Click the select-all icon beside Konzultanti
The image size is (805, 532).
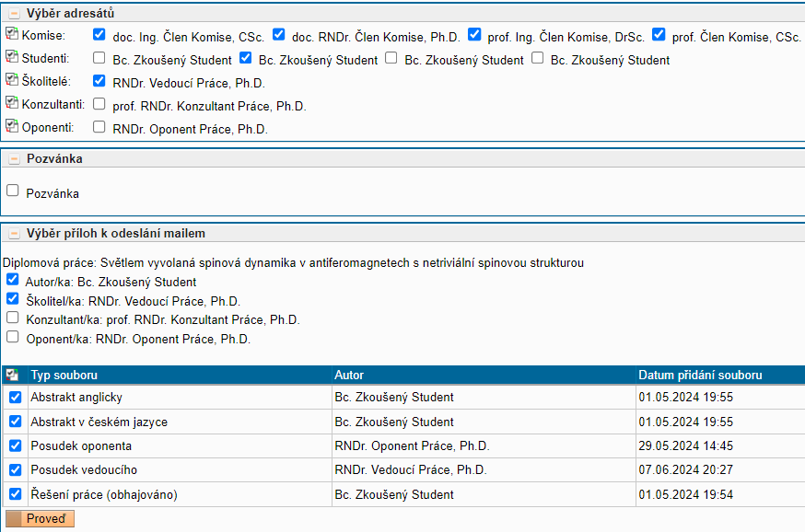(11, 103)
